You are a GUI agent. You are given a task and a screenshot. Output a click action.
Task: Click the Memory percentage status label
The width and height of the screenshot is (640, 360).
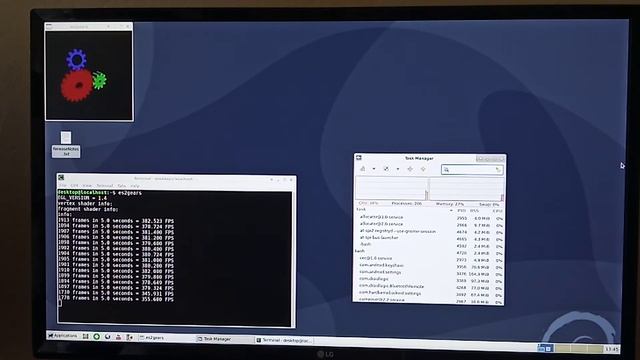pos(450,204)
